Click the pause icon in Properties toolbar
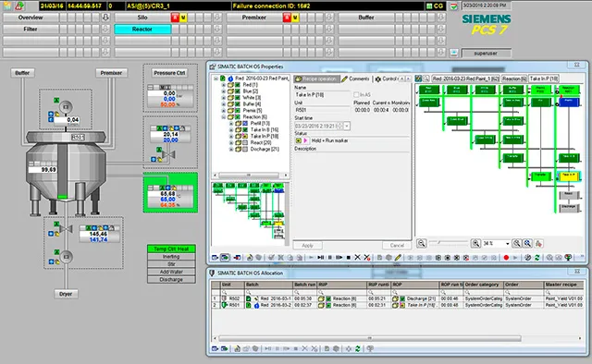This screenshot has height=364, width=592. pos(330,258)
